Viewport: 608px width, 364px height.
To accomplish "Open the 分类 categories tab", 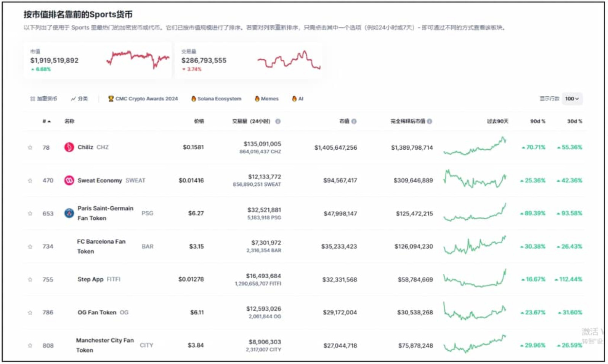I will point(79,99).
